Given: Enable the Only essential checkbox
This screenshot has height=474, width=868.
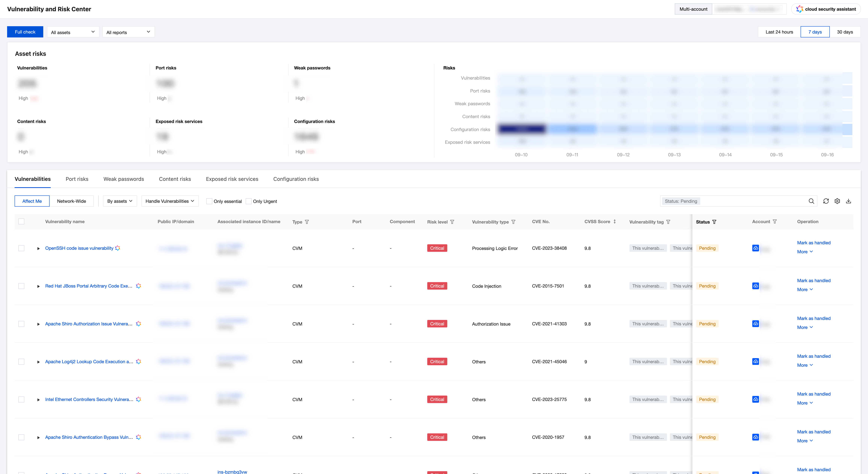Looking at the screenshot, I should [x=209, y=201].
